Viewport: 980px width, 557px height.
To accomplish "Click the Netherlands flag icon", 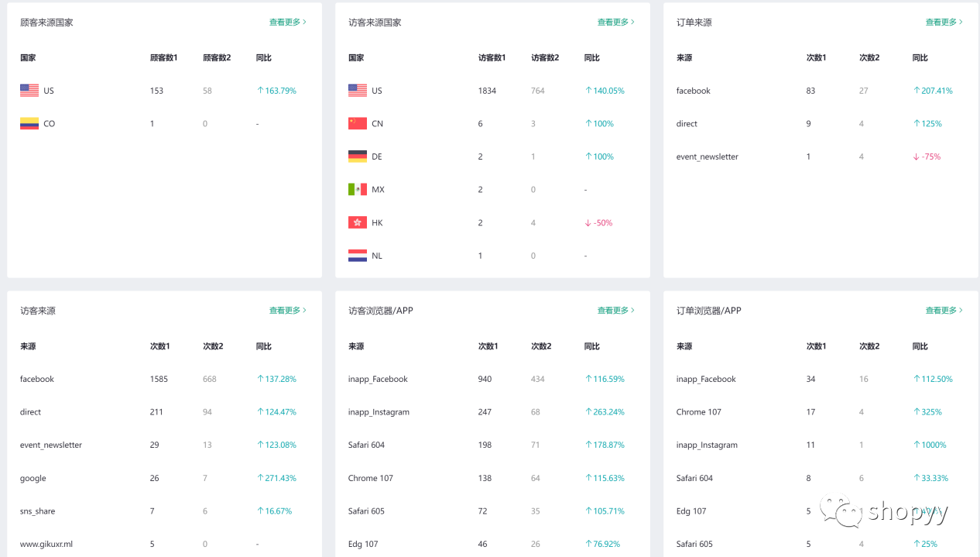I will point(358,256).
